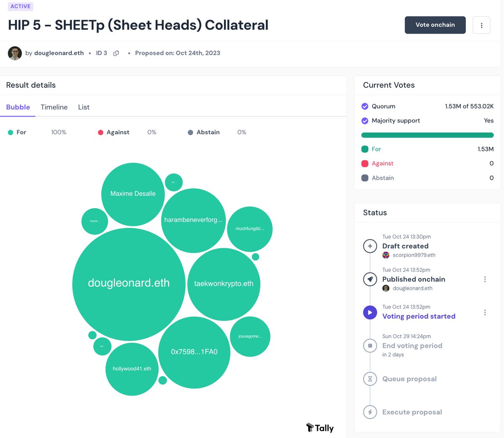The width and height of the screenshot is (504, 438).
Task: Click the Abstain vote label in Current Votes
Action: (383, 178)
